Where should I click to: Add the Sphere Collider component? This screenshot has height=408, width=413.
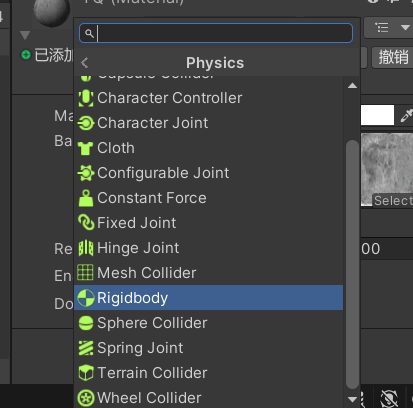pos(209,323)
